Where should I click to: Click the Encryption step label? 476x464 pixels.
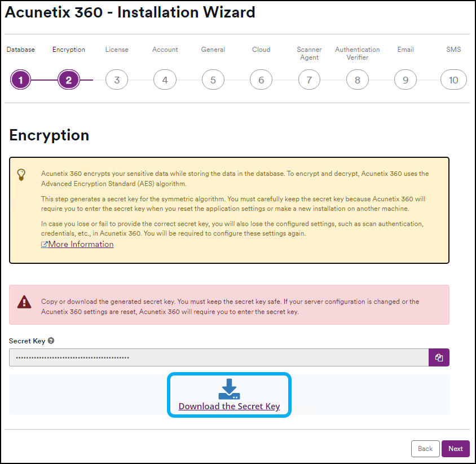point(69,50)
